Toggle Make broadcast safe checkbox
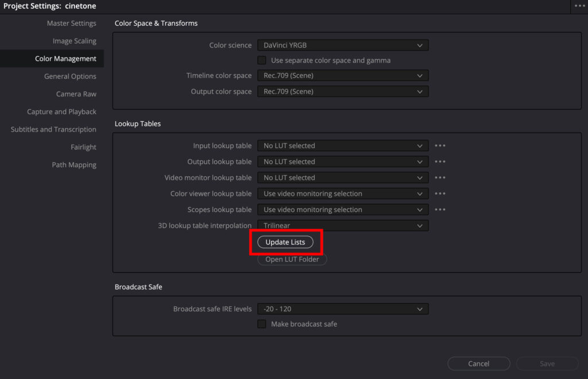The width and height of the screenshot is (588, 379). (262, 324)
